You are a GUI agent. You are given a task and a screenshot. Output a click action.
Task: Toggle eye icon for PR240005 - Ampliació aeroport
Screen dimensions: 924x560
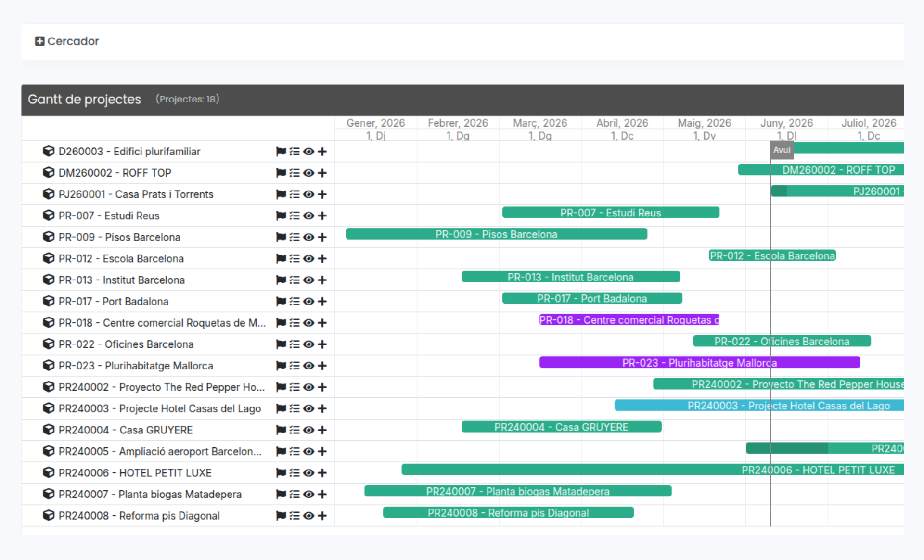point(308,451)
